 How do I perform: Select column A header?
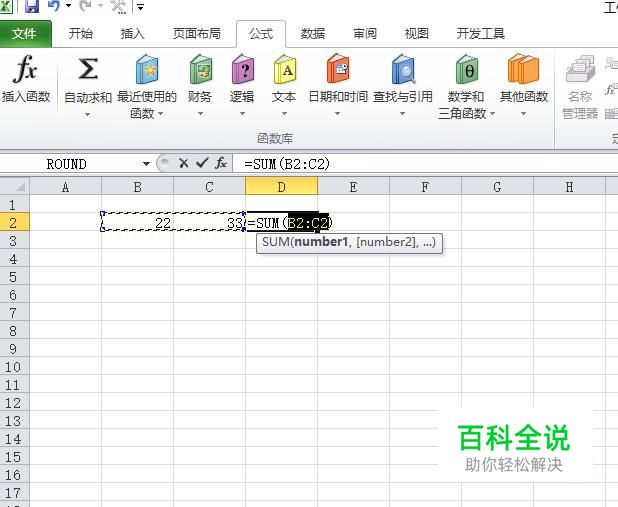coord(65,186)
